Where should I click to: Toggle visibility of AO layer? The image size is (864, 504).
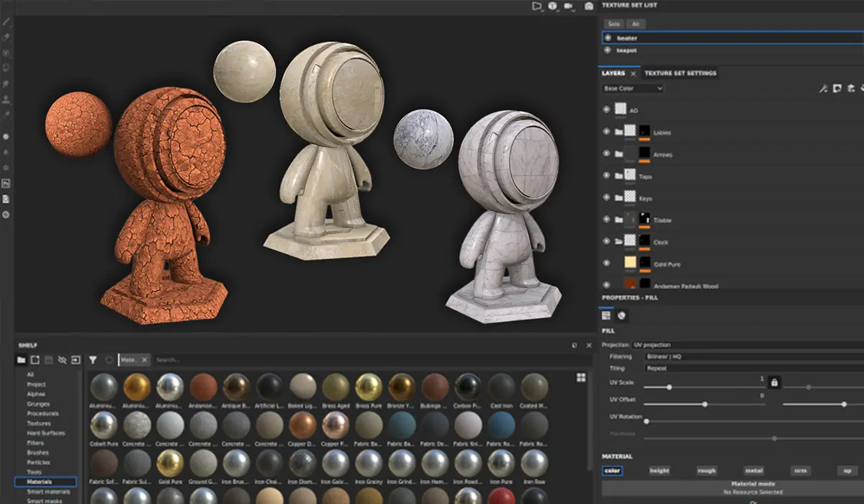pos(606,110)
